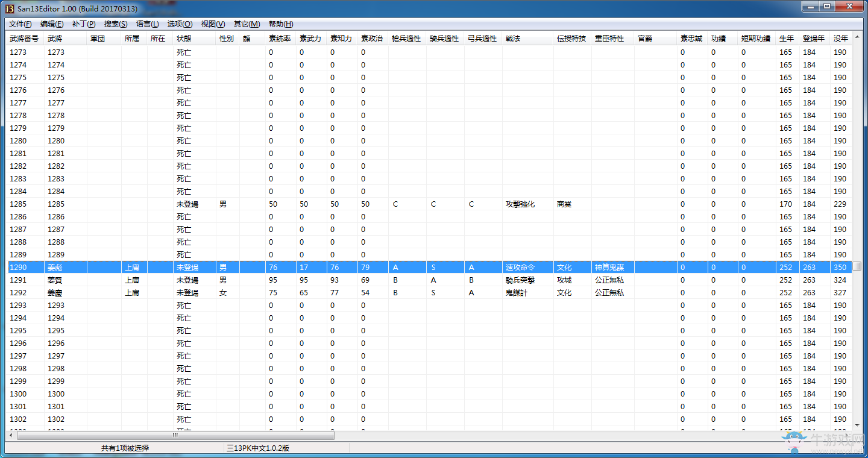Click the 重臣特性 column header
Image resolution: width=868 pixels, height=458 pixels.
[x=612, y=39]
